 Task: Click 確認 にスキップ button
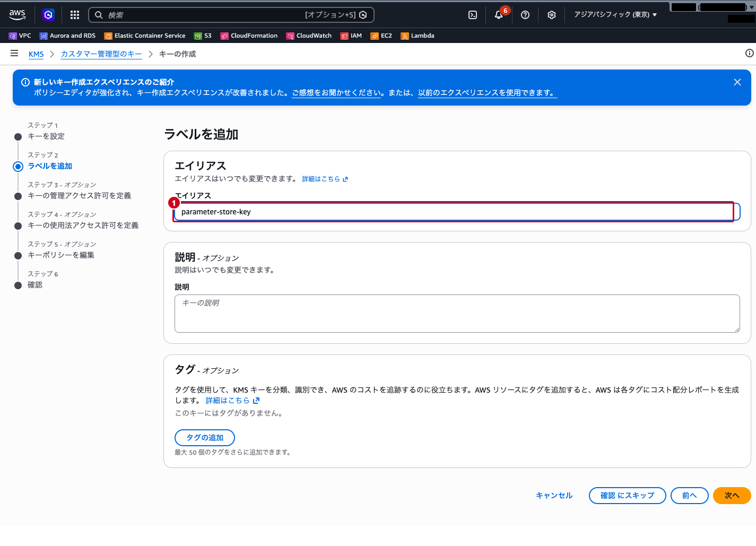click(628, 496)
